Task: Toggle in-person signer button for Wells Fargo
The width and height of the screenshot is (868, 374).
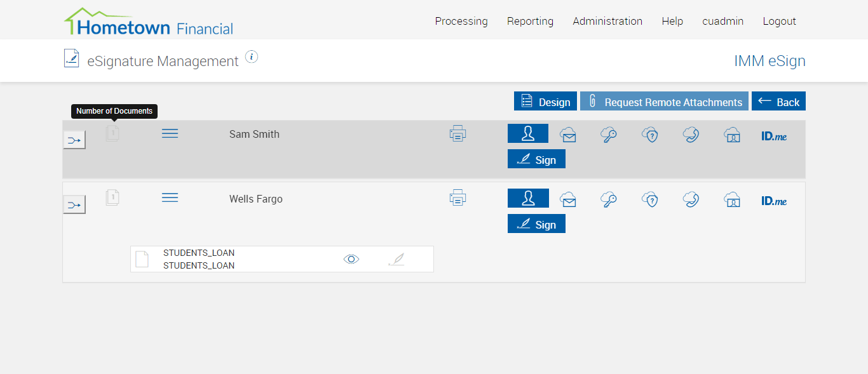Action: click(527, 198)
